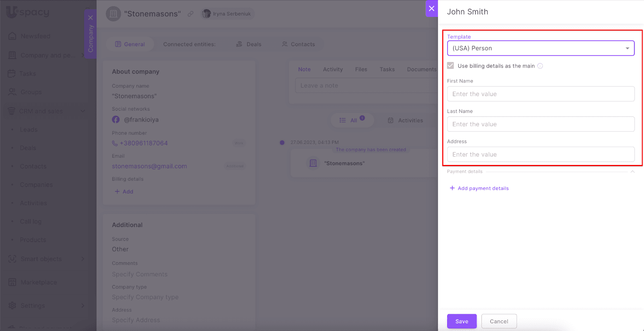Click the Newsfeed home icon in sidebar

[12, 36]
